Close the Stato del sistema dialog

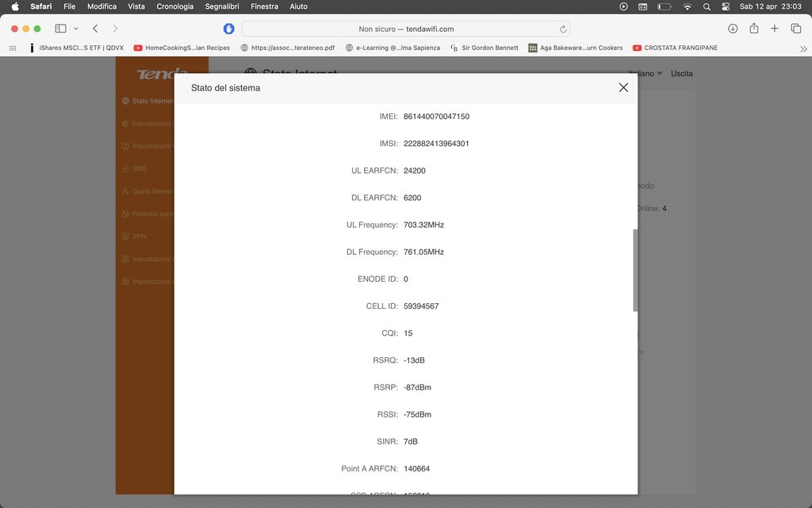(623, 87)
